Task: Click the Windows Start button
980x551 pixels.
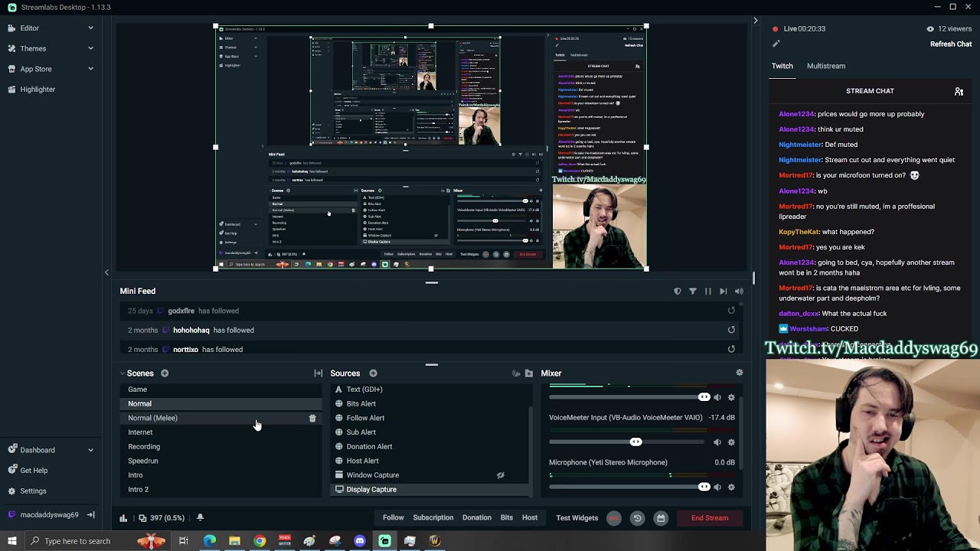Action: click(11, 541)
